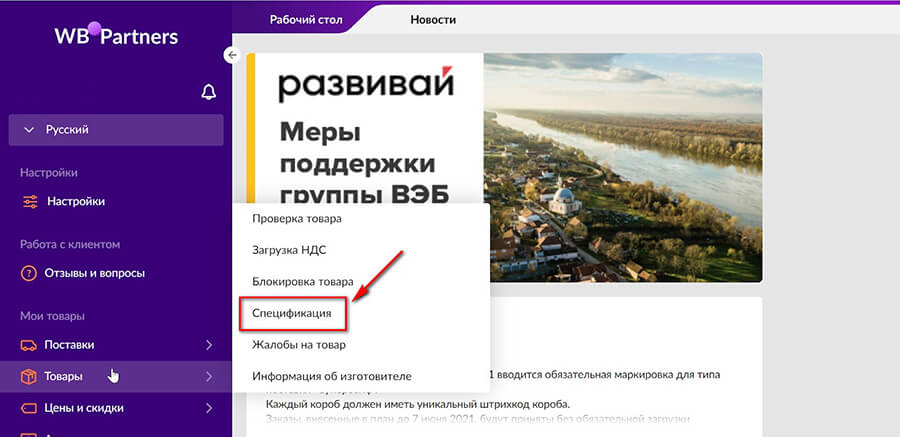The width and height of the screenshot is (900, 437).
Task: Switch to the Новости tab
Action: click(434, 19)
